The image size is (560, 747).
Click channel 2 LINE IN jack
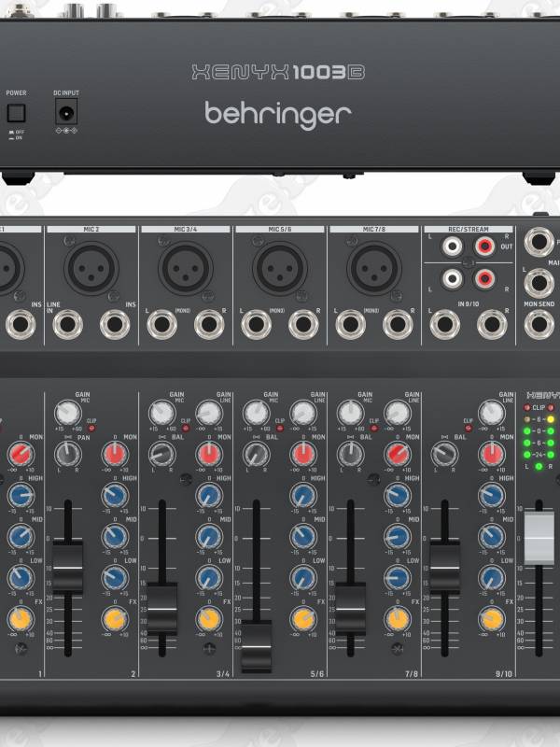(67, 324)
